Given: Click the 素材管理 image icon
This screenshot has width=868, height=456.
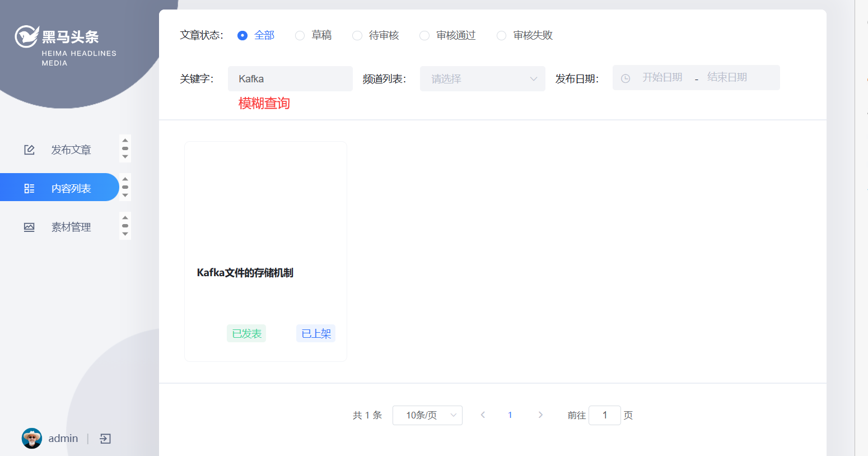Looking at the screenshot, I should (x=29, y=227).
